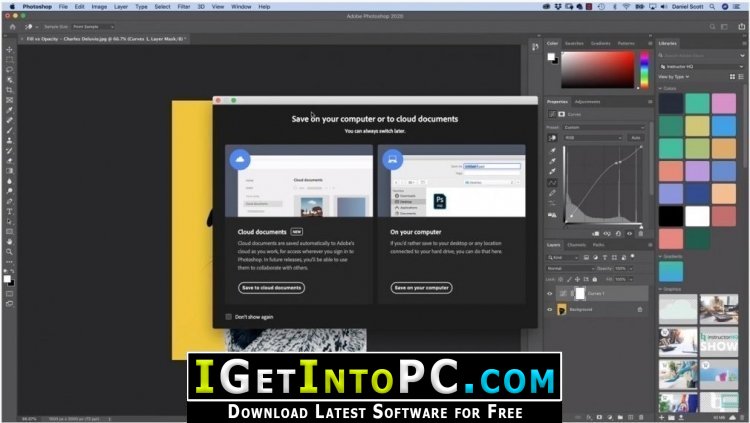Click the Home icon in options bar
The width and height of the screenshot is (750, 423).
point(12,27)
